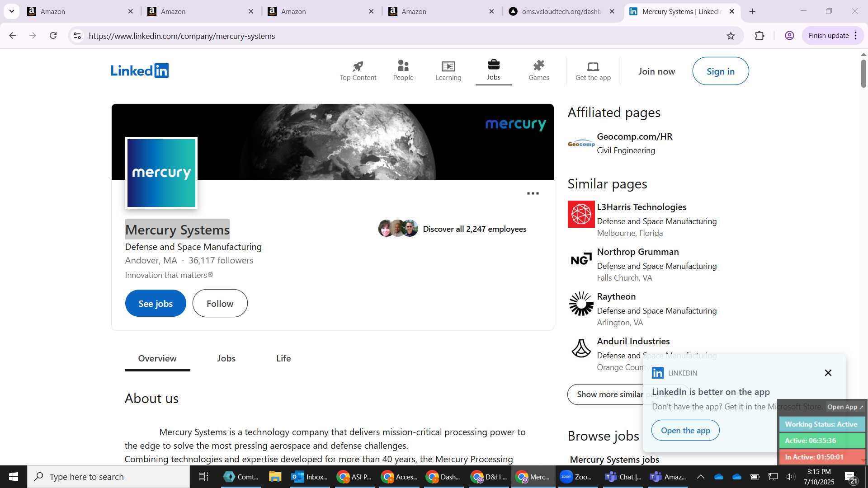Click the Mercury company logo image

click(x=161, y=173)
